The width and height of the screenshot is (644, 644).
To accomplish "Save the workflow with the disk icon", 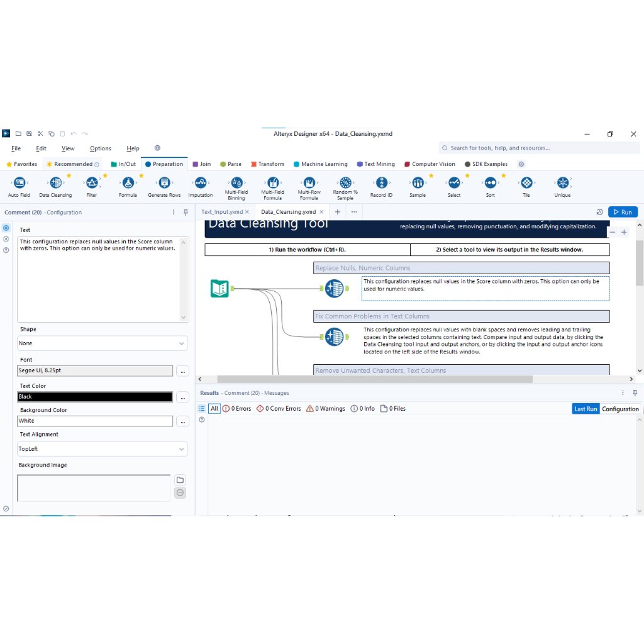I will 29,133.
